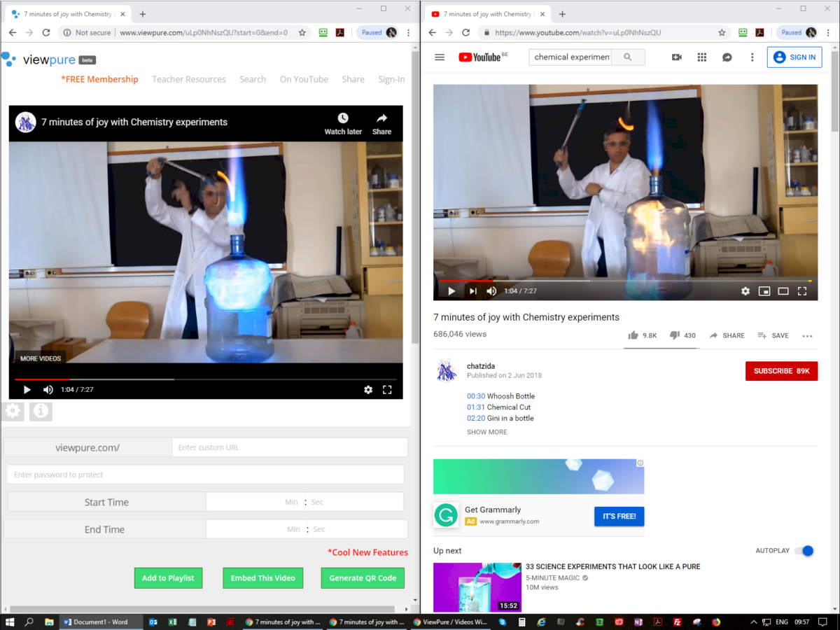Image resolution: width=840 pixels, height=630 pixels.
Task: Open a new tab in the YouTube window
Action: click(x=562, y=13)
